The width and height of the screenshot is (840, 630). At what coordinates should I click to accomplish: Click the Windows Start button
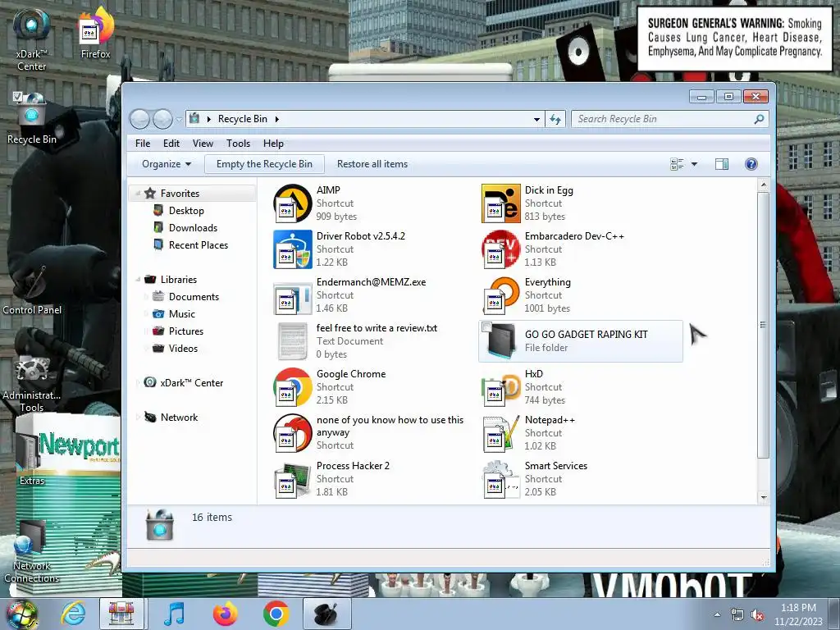(21, 614)
